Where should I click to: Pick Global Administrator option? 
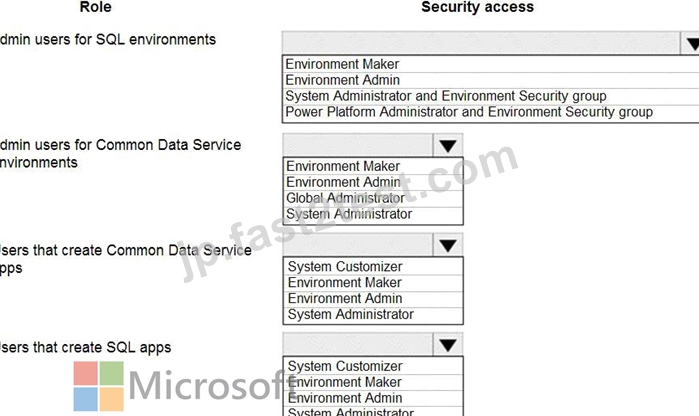373,198
